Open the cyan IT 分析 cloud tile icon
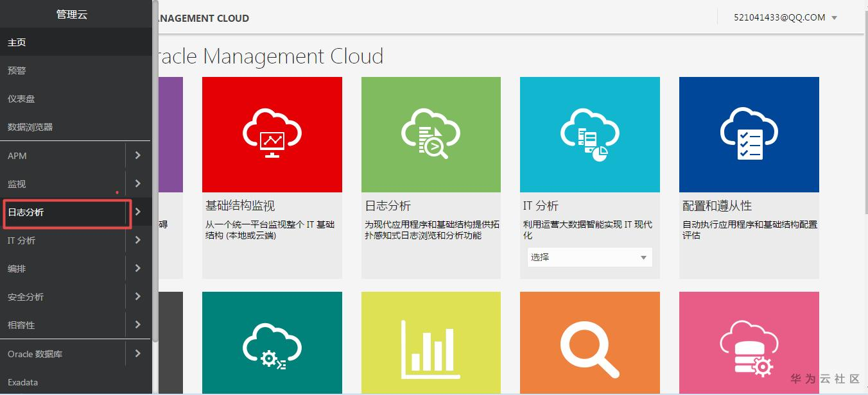The height and width of the screenshot is (395, 868). click(x=590, y=135)
